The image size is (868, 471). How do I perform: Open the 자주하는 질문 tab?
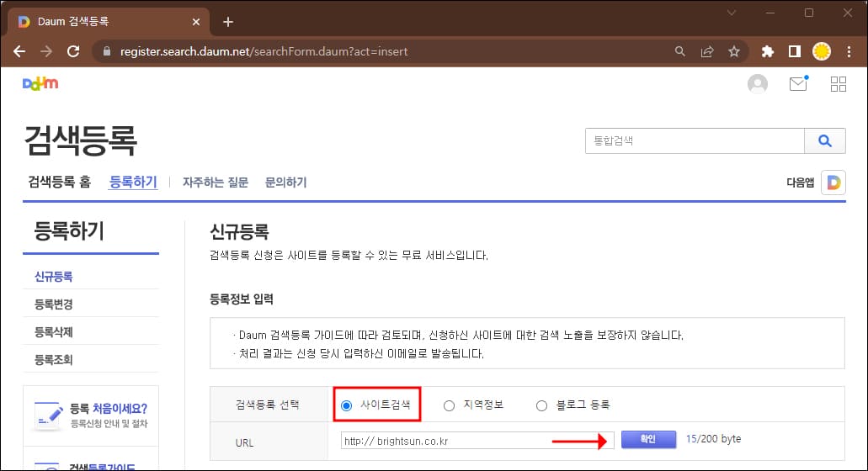216,183
